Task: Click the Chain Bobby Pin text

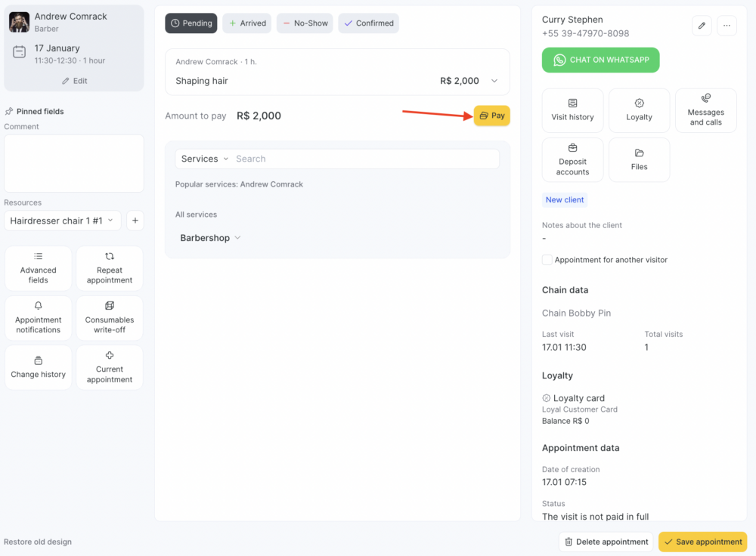Action: 576,314
